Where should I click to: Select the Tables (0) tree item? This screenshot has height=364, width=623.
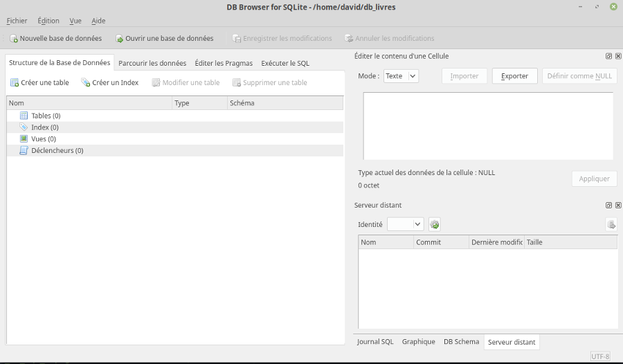click(46, 116)
